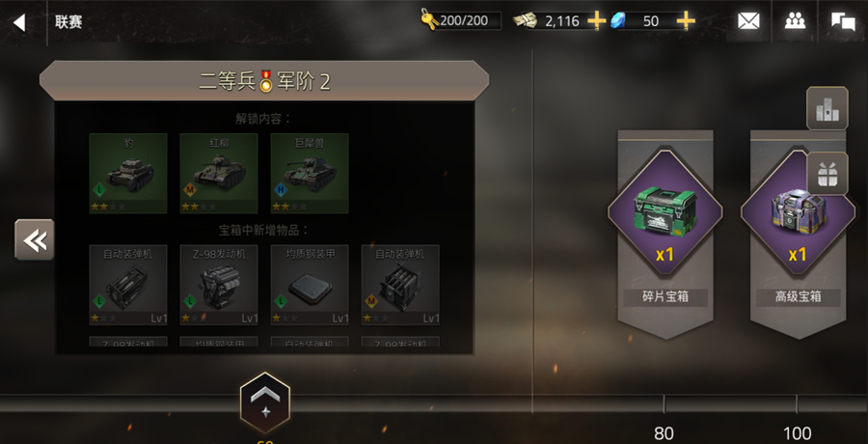Click the keys counter 200/200
Image resolution: width=868 pixels, height=444 pixels.
click(x=461, y=21)
